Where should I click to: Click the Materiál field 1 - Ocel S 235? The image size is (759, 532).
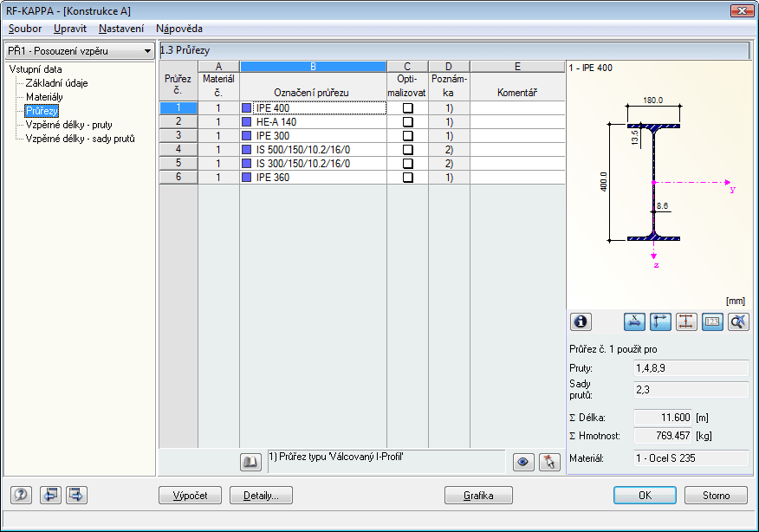[691, 458]
